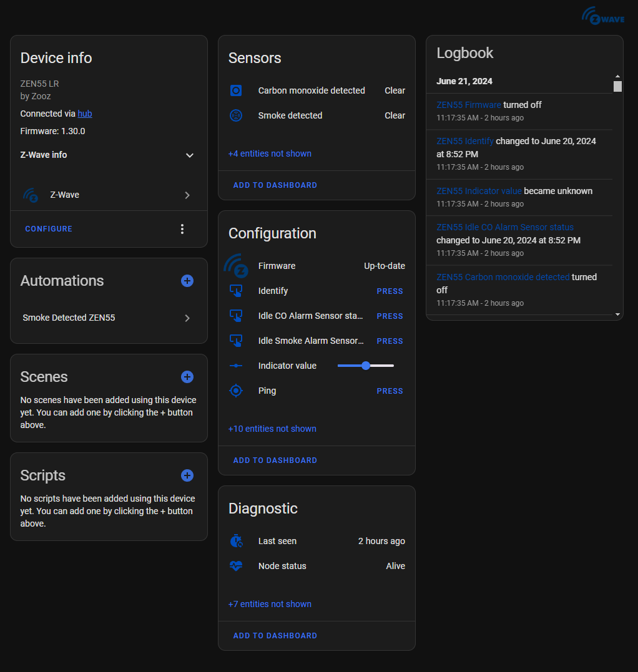Open the three-dot device menu
The image size is (638, 672).
pyautogui.click(x=182, y=229)
